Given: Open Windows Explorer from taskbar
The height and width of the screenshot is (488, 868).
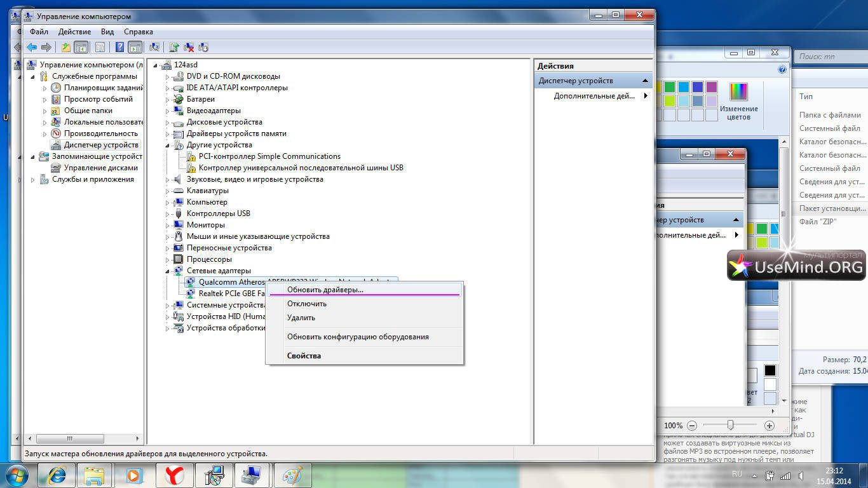Looking at the screenshot, I should click(x=95, y=475).
